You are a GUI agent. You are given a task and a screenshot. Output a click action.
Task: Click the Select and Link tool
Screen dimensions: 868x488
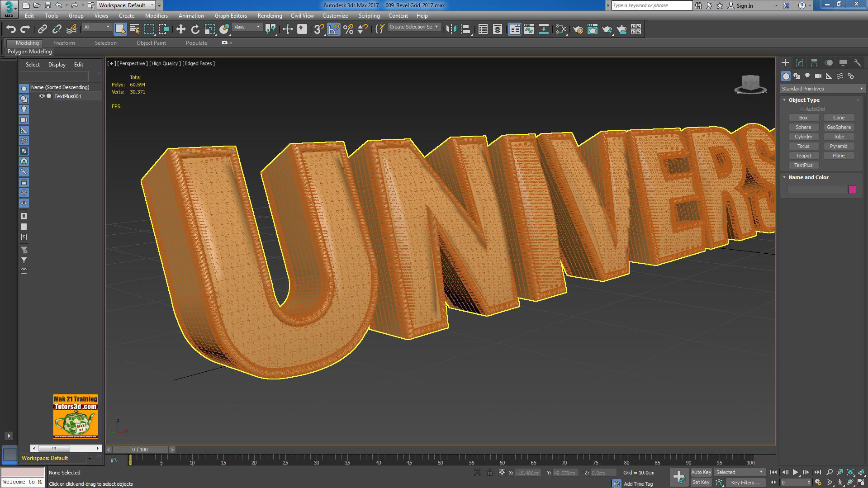coord(42,29)
